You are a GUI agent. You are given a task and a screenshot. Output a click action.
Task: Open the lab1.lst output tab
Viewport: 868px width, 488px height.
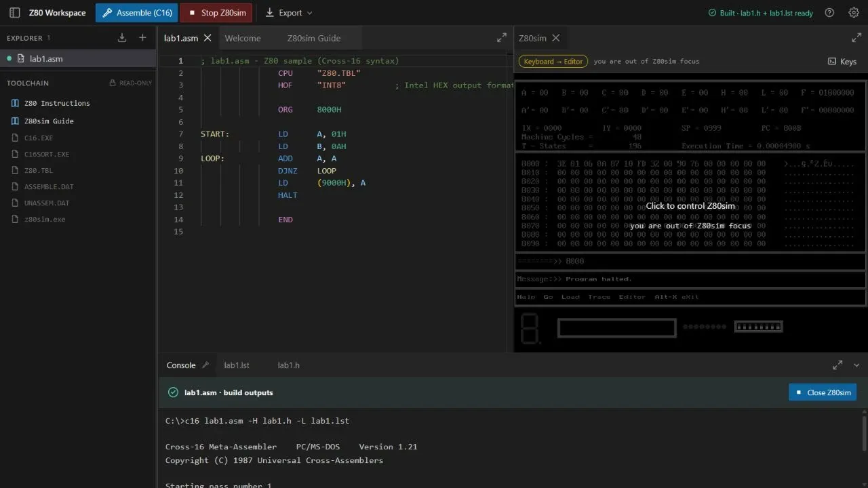[x=237, y=365]
